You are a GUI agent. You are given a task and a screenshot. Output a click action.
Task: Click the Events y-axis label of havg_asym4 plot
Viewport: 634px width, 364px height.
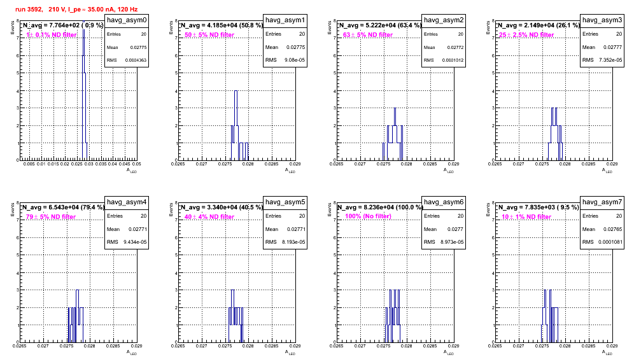(13, 209)
